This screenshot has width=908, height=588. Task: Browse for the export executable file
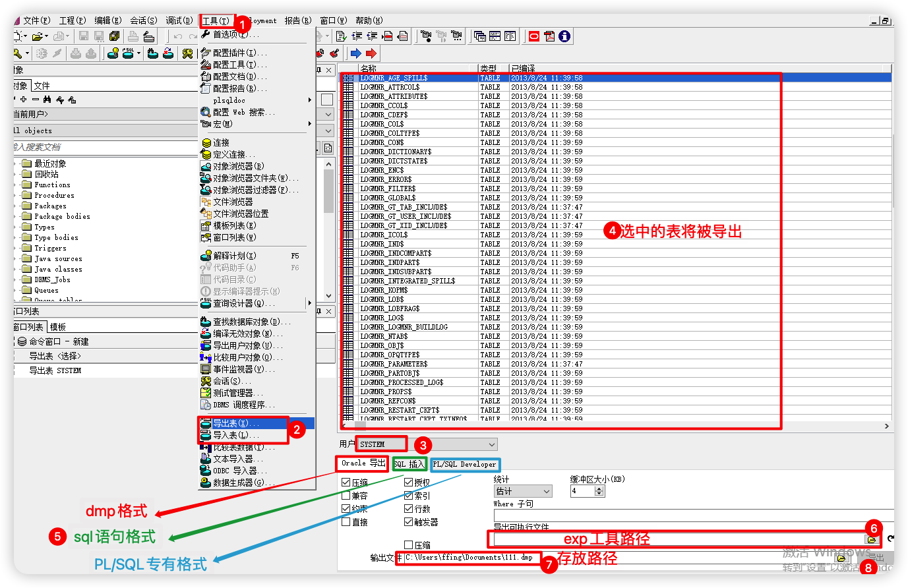pos(872,539)
